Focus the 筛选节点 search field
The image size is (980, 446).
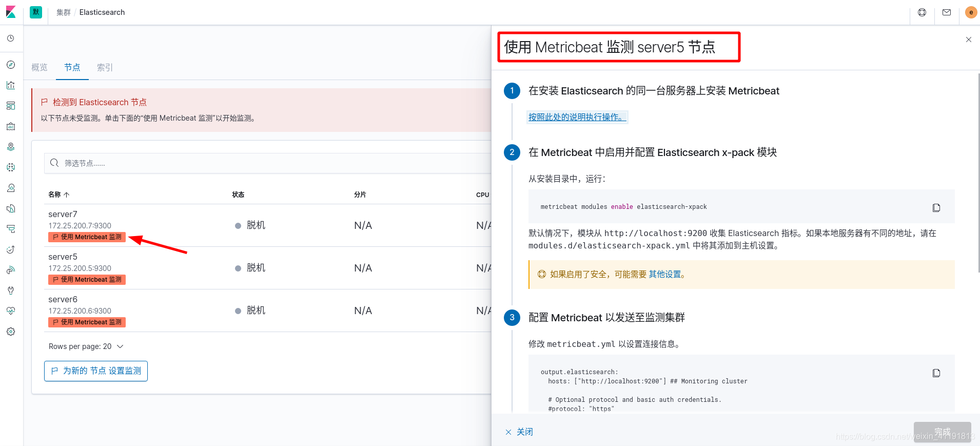pyautogui.click(x=267, y=163)
